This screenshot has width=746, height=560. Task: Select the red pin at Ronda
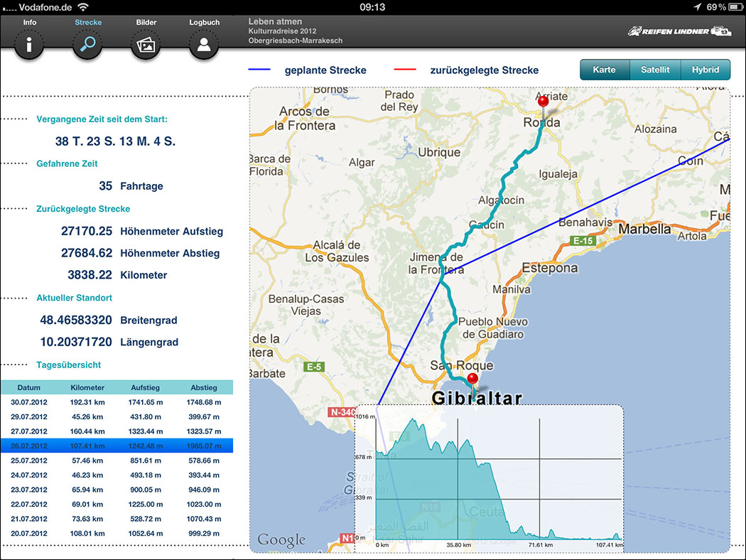click(x=543, y=102)
